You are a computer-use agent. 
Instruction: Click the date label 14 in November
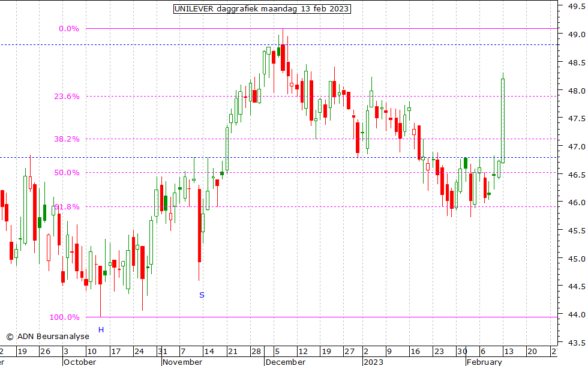[209, 352]
